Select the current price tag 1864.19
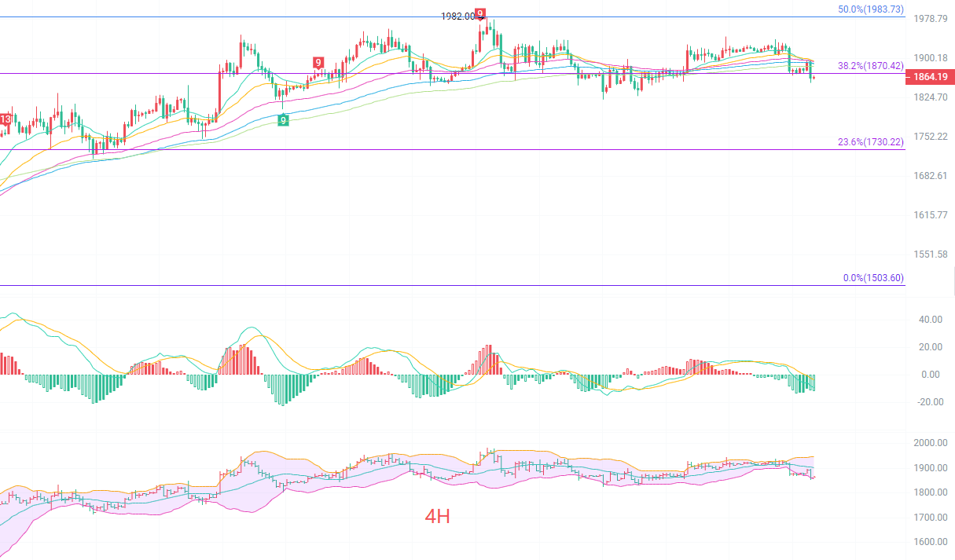955x560 pixels. pyautogui.click(x=931, y=77)
